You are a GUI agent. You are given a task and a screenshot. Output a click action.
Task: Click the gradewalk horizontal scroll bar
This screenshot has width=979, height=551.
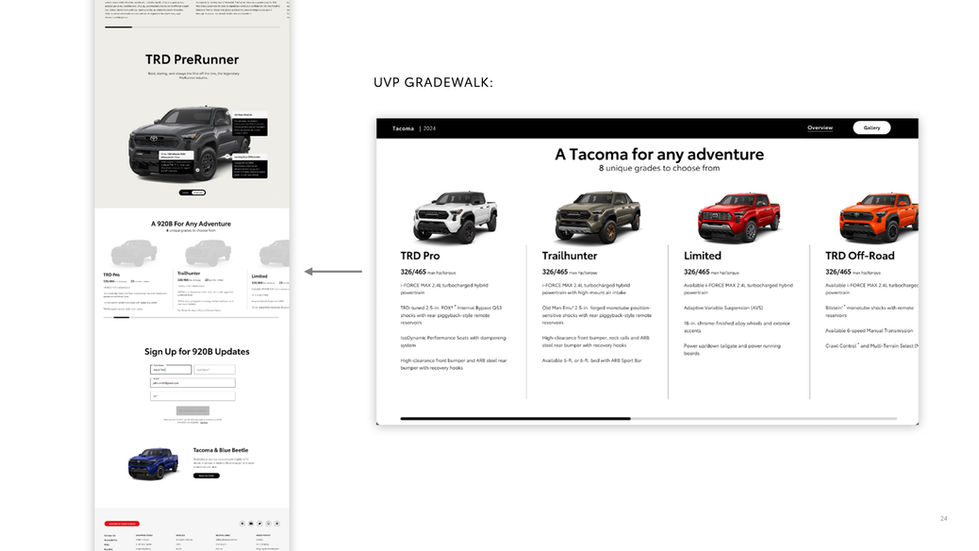648,419
